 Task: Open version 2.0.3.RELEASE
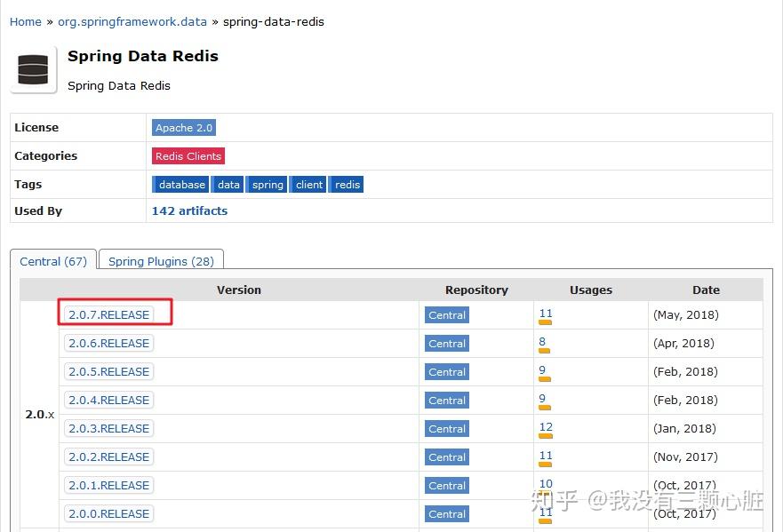coord(108,428)
